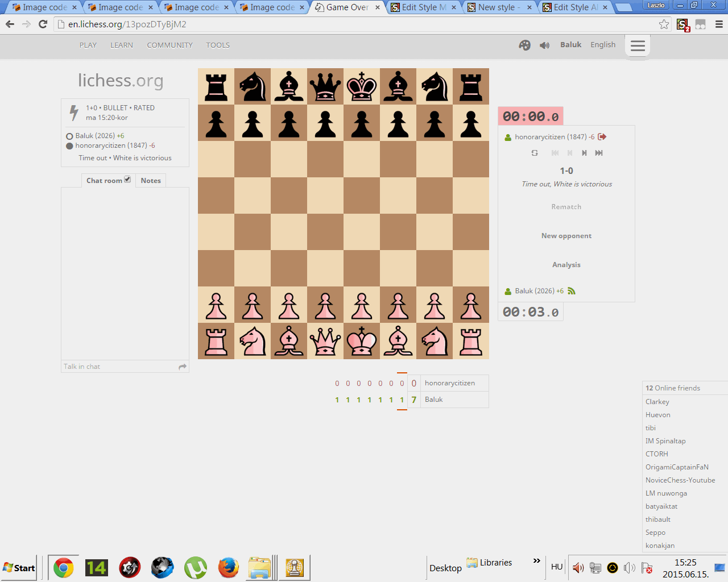Switch to the Notes tab
Viewport: 728px width, 582px height.
151,180
